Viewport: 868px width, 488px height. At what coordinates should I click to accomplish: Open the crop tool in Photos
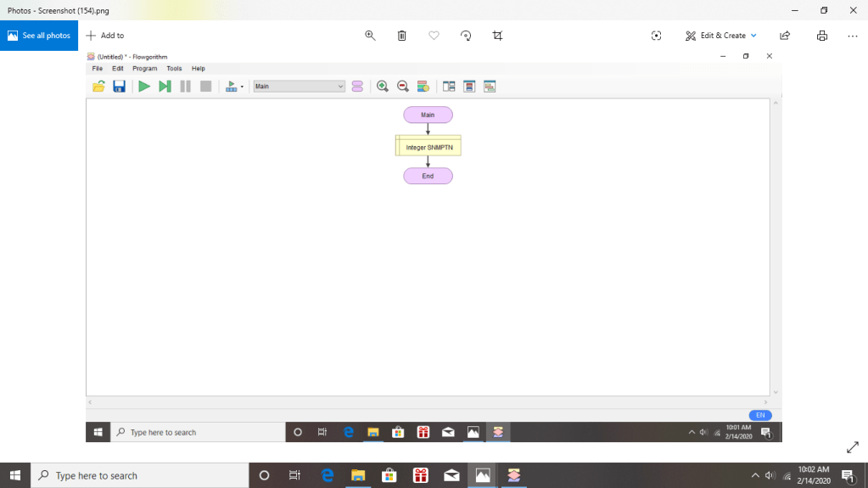pos(497,36)
